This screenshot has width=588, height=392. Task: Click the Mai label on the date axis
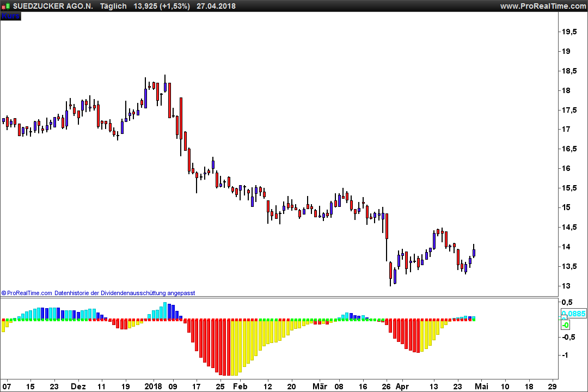tap(481, 387)
